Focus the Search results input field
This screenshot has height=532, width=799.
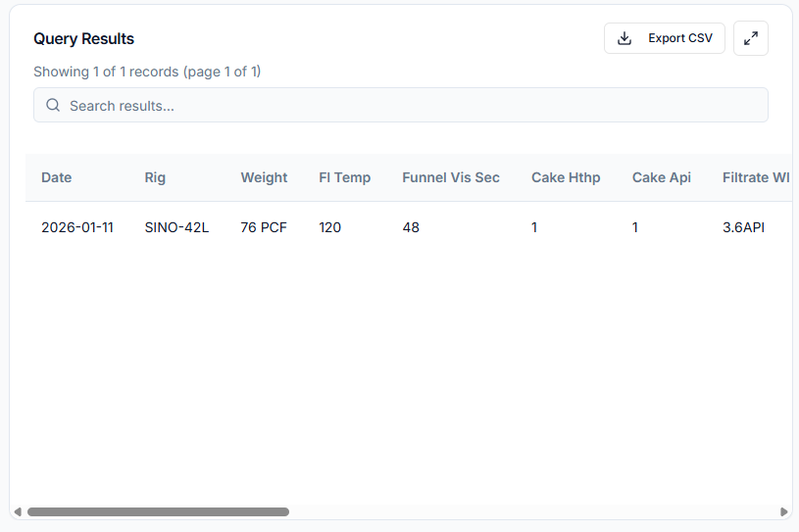[x=412, y=105]
